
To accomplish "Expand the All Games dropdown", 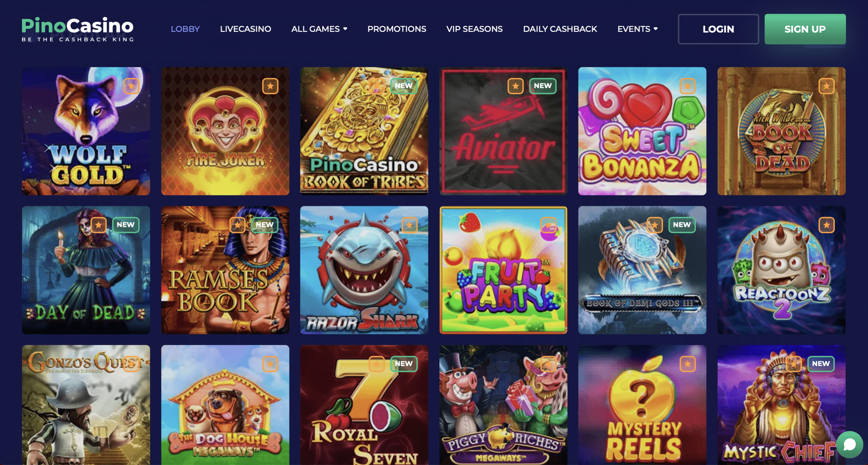I will tap(319, 29).
